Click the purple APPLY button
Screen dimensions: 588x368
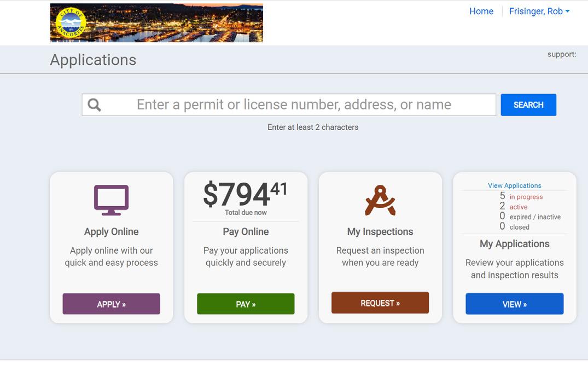(112, 304)
